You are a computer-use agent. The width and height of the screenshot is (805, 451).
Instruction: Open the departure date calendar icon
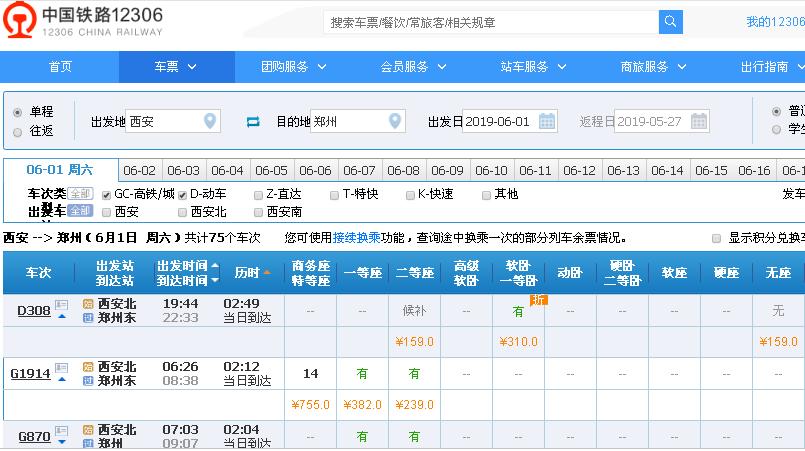(547, 121)
